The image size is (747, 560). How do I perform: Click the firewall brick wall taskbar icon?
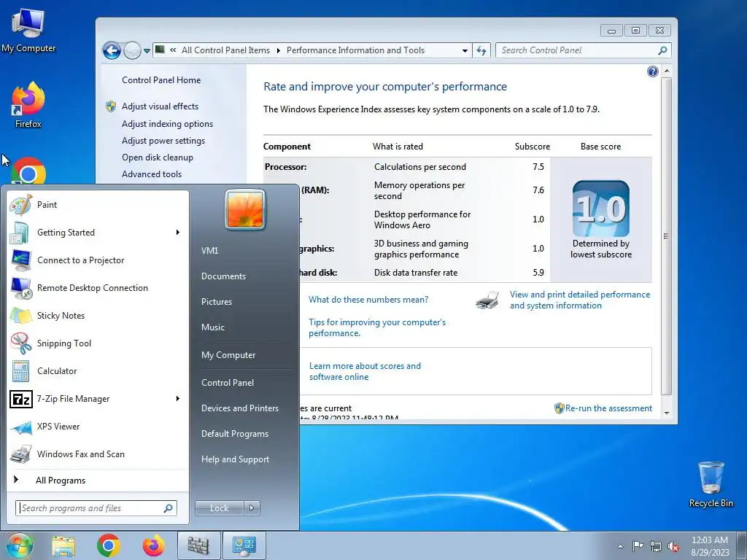(x=198, y=545)
